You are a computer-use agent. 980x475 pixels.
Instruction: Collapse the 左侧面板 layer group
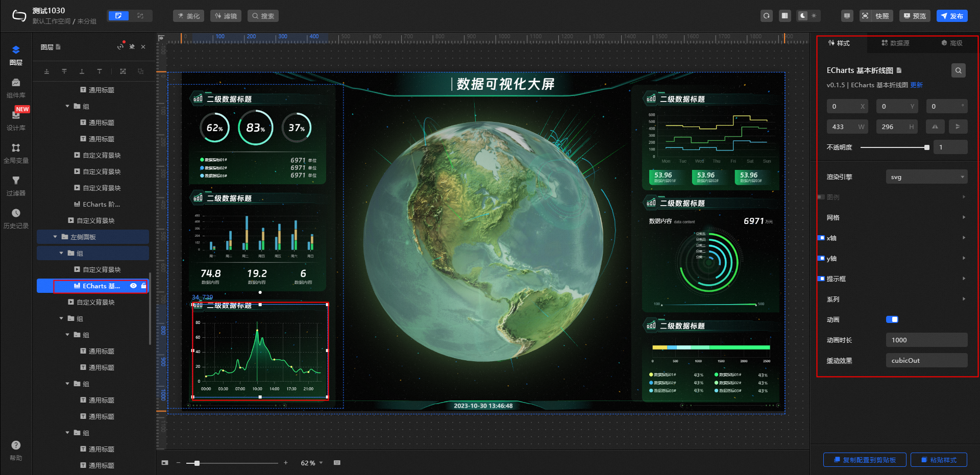pos(55,237)
